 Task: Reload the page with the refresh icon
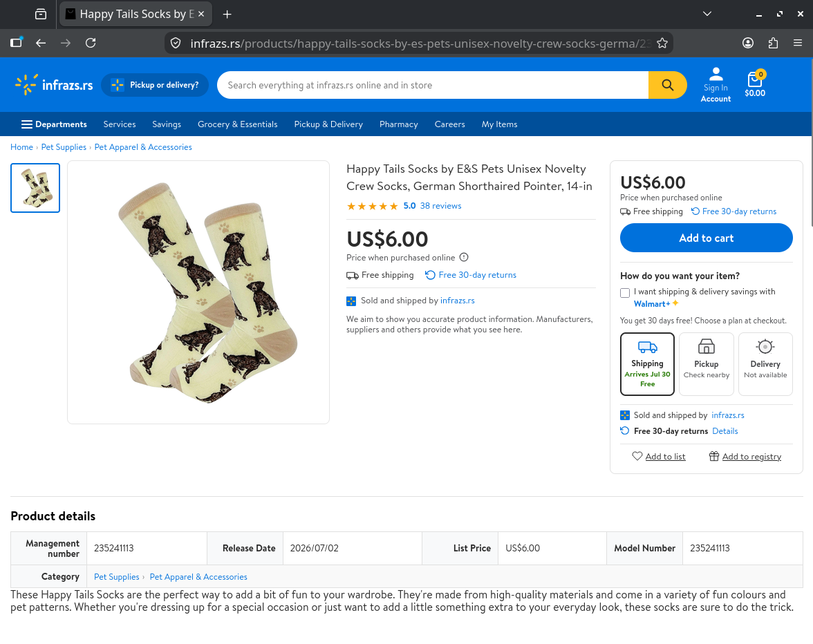pyautogui.click(x=91, y=43)
